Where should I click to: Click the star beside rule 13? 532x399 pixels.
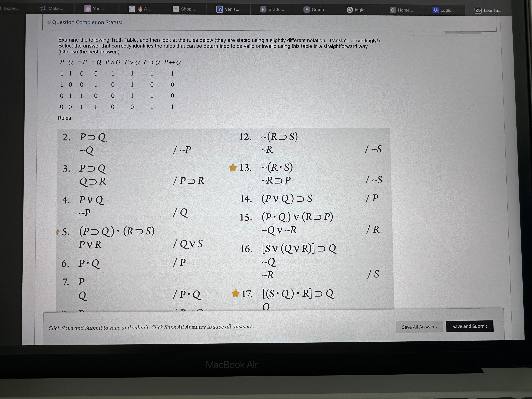pyautogui.click(x=233, y=168)
